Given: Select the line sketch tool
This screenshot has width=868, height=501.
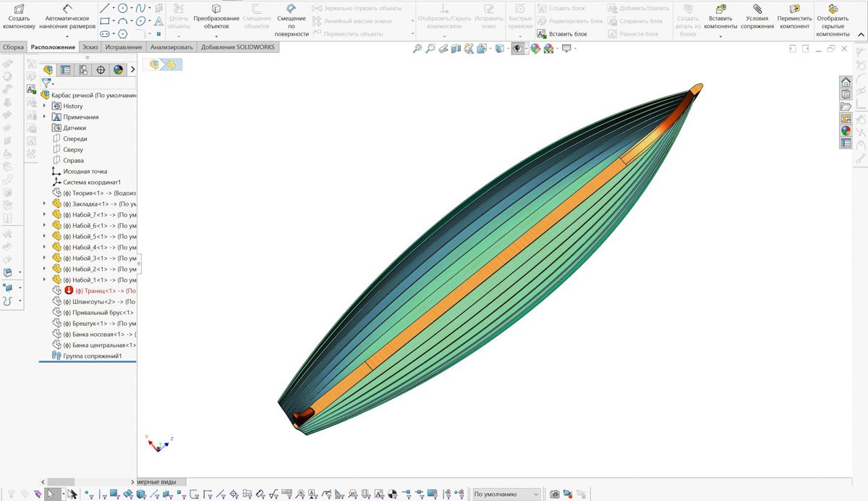Looking at the screenshot, I should pyautogui.click(x=105, y=8).
